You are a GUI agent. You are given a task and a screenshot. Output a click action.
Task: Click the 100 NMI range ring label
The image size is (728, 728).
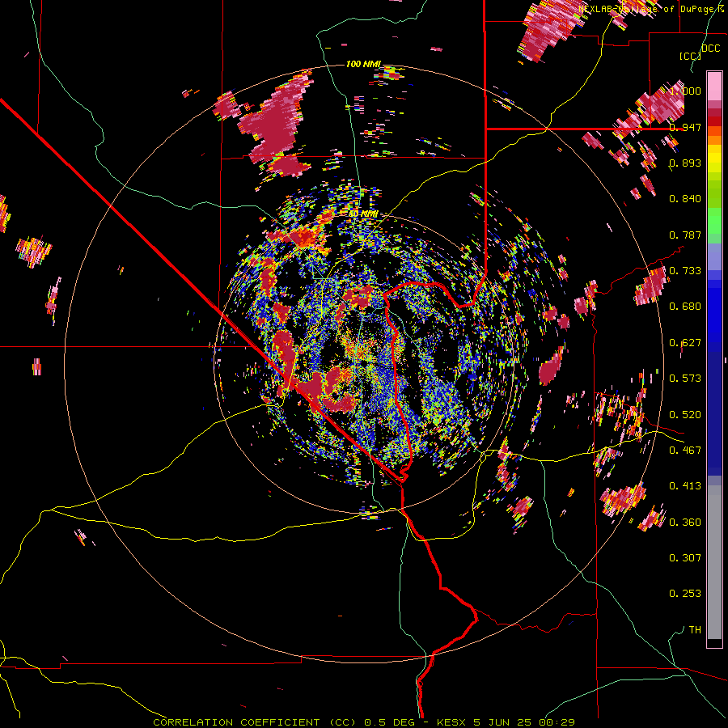(x=363, y=64)
